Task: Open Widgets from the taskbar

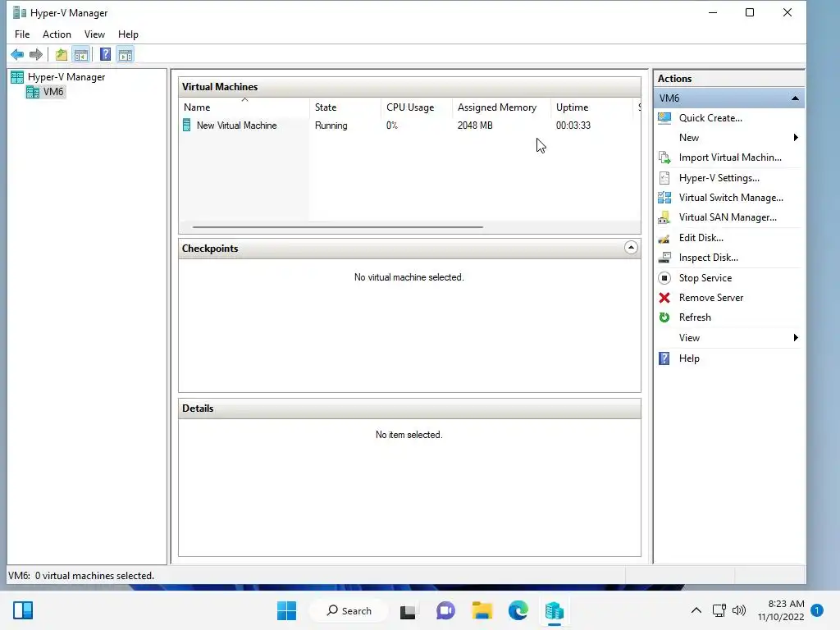Action: click(x=23, y=610)
